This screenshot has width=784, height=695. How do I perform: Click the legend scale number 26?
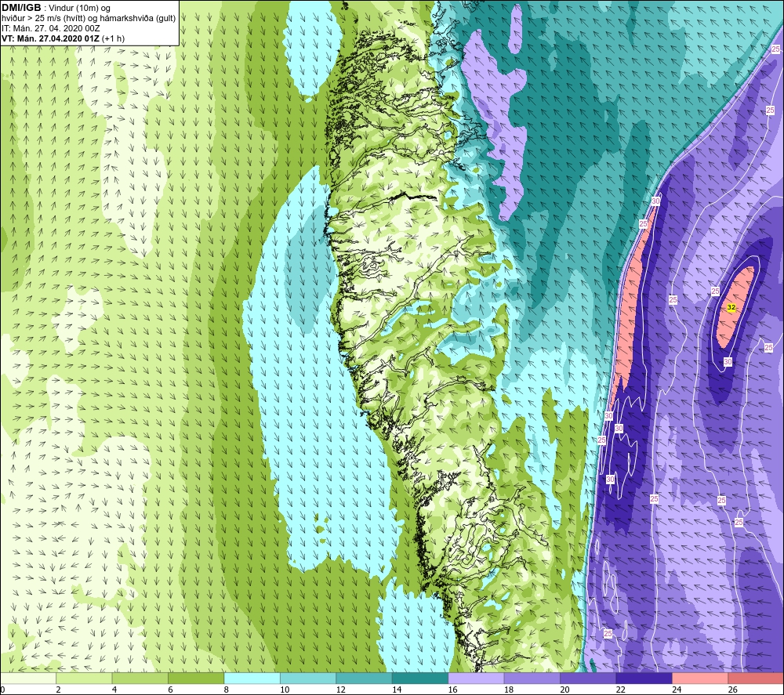pyautogui.click(x=732, y=690)
